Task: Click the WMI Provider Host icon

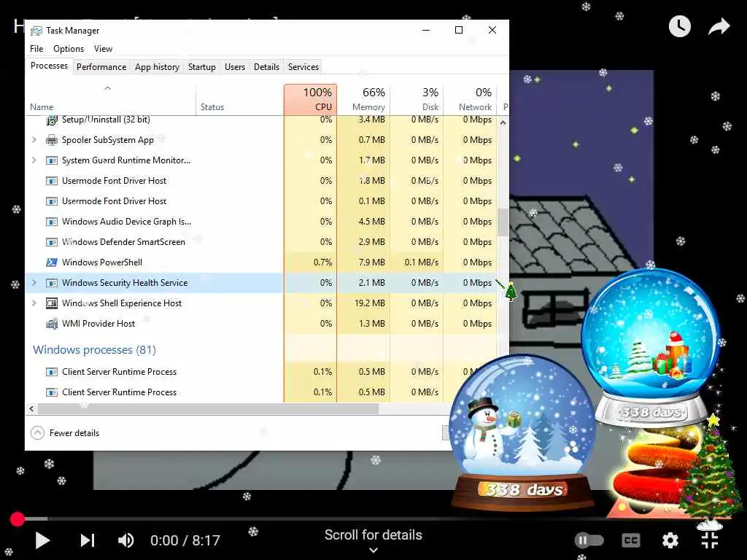Action: coord(52,324)
